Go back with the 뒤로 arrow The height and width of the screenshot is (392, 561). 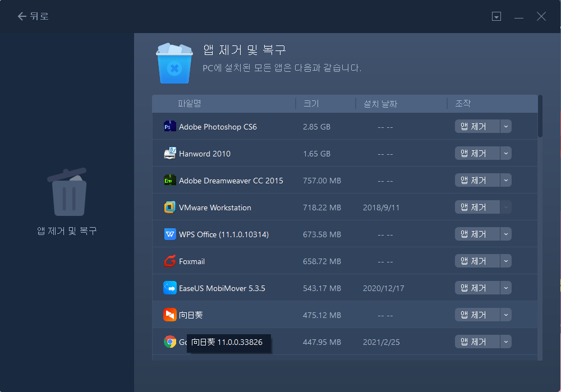click(33, 16)
